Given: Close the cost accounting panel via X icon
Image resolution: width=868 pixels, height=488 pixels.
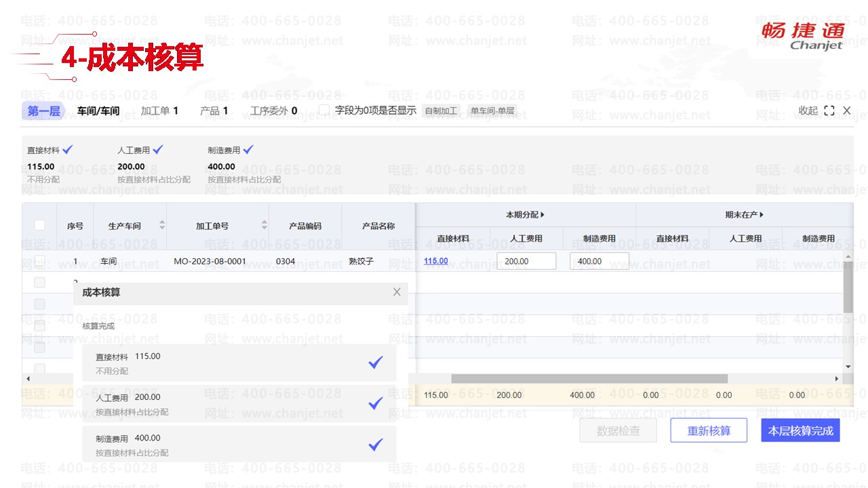Looking at the screenshot, I should (x=846, y=110).
